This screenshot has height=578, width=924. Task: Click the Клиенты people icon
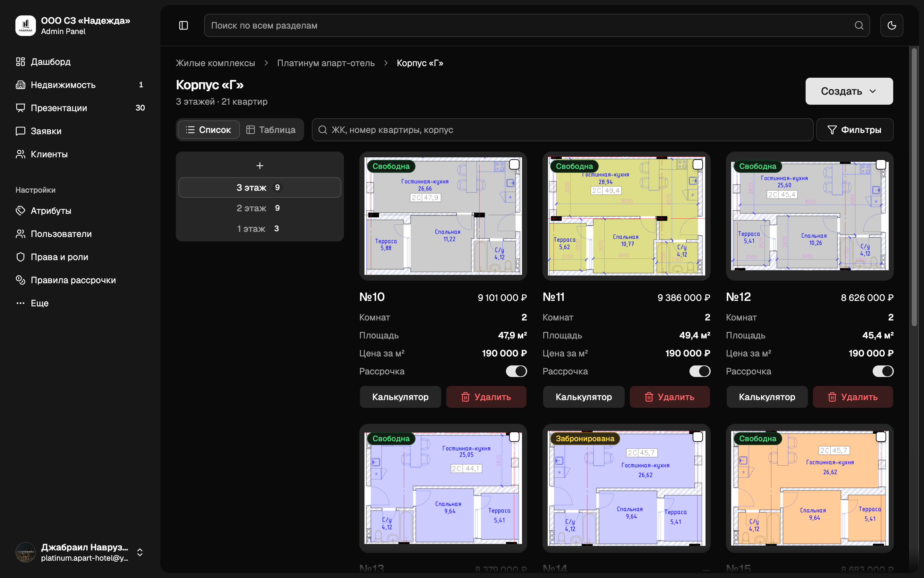pos(21,154)
